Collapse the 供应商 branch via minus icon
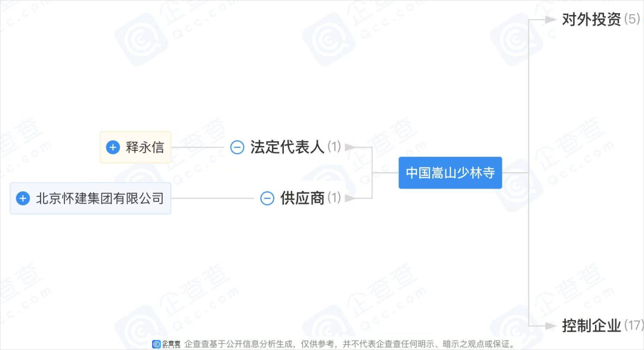 pyautogui.click(x=267, y=199)
